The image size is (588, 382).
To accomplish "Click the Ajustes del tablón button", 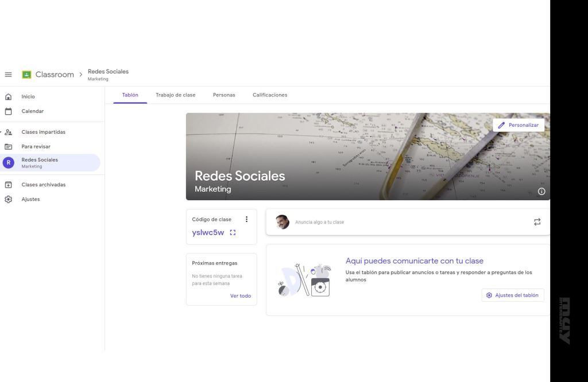I will click(512, 295).
